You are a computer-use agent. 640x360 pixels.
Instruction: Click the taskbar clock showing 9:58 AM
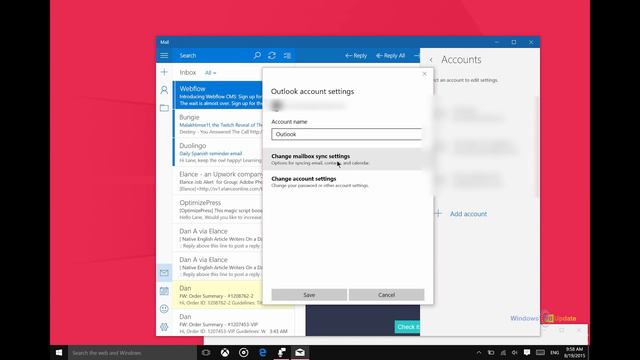pyautogui.click(x=574, y=353)
